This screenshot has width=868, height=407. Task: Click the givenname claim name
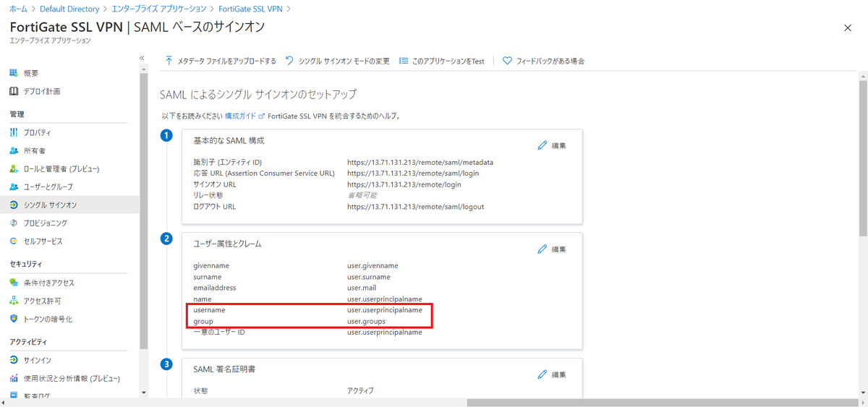tap(211, 265)
